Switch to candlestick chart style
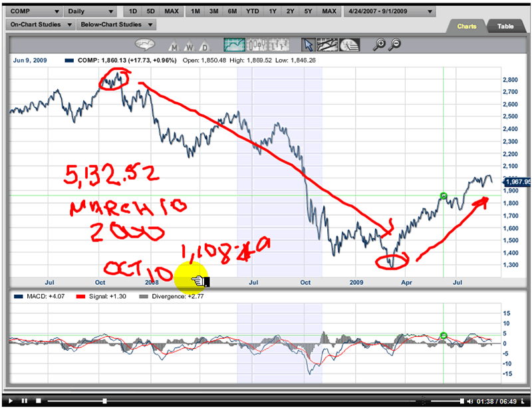 (256, 45)
